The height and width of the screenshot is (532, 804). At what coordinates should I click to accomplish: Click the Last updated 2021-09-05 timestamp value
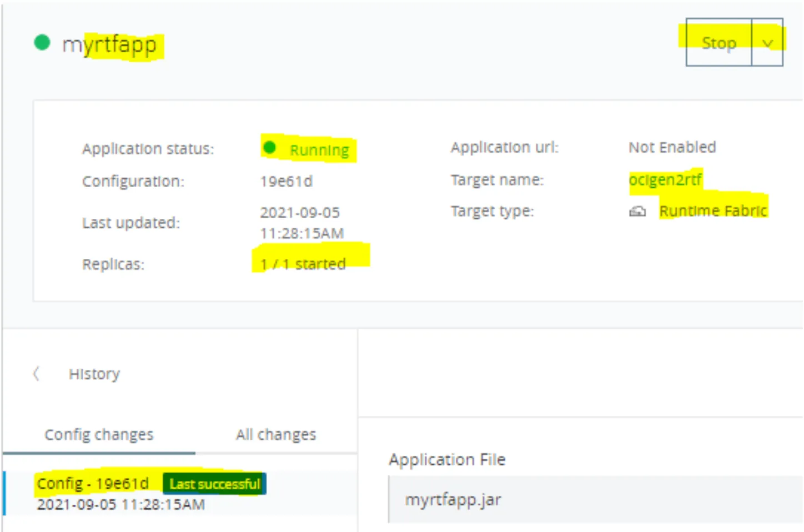[301, 223]
